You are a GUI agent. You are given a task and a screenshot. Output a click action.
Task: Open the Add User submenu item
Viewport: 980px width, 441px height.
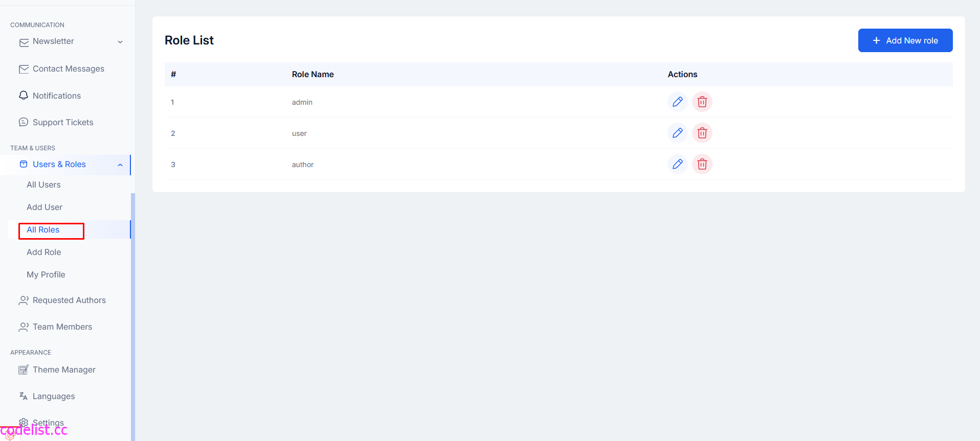[44, 207]
